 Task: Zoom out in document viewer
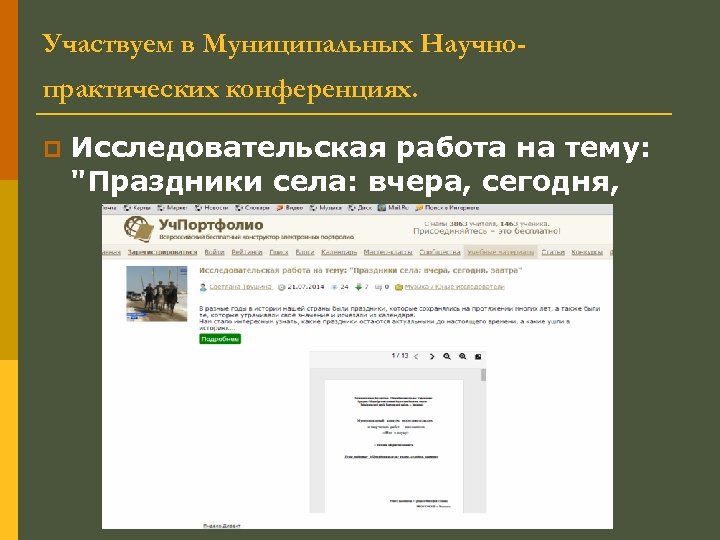[447, 357]
